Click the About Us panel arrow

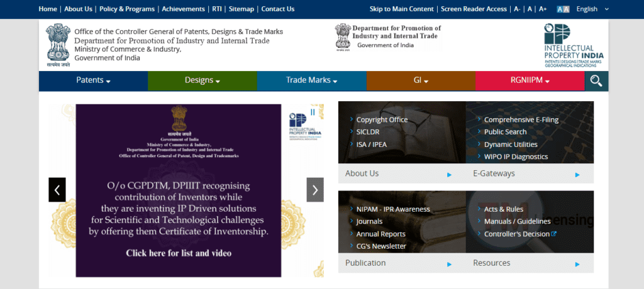[449, 175]
